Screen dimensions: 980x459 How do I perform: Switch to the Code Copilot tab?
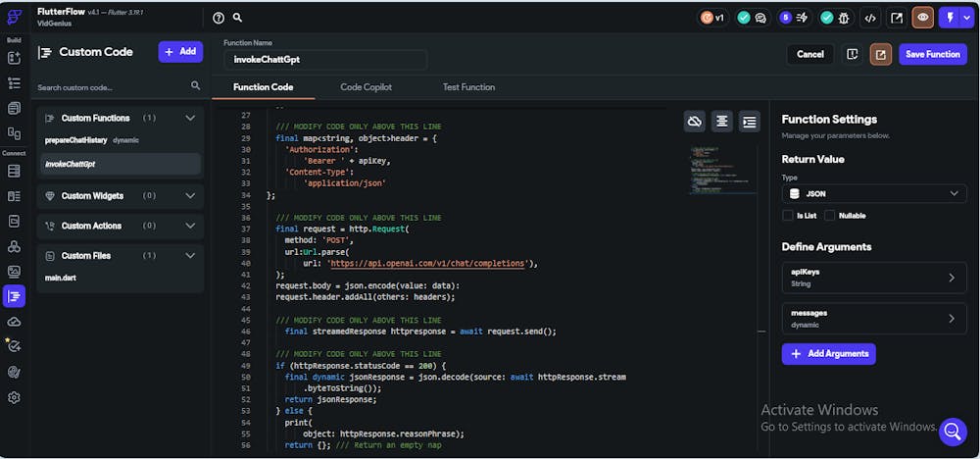click(367, 87)
